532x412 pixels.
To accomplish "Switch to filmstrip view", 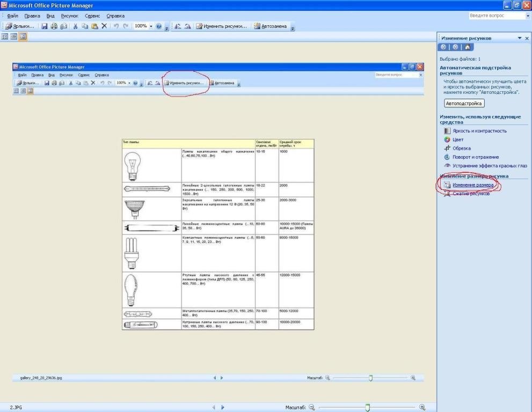I will (13, 36).
